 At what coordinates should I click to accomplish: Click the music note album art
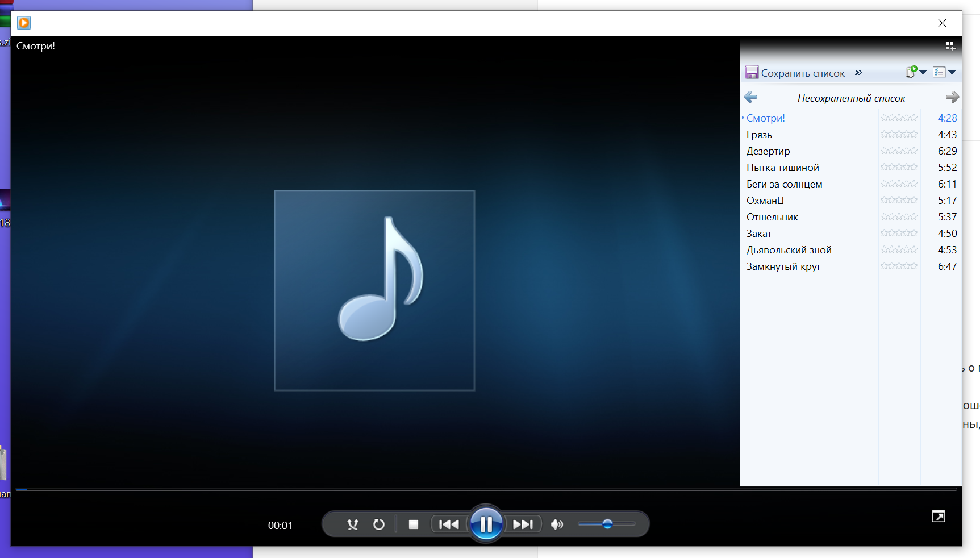[x=374, y=290]
